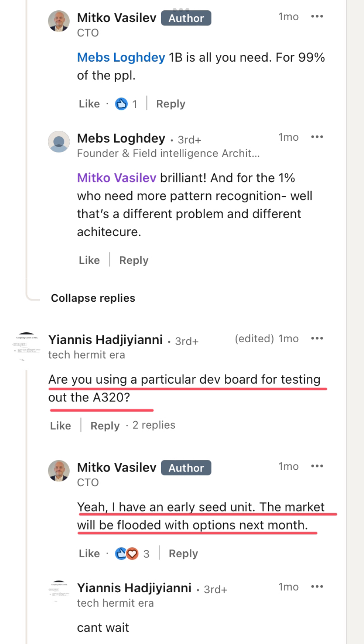Open the blue Mebs Loghdey mention link
364x644 pixels.
point(121,58)
